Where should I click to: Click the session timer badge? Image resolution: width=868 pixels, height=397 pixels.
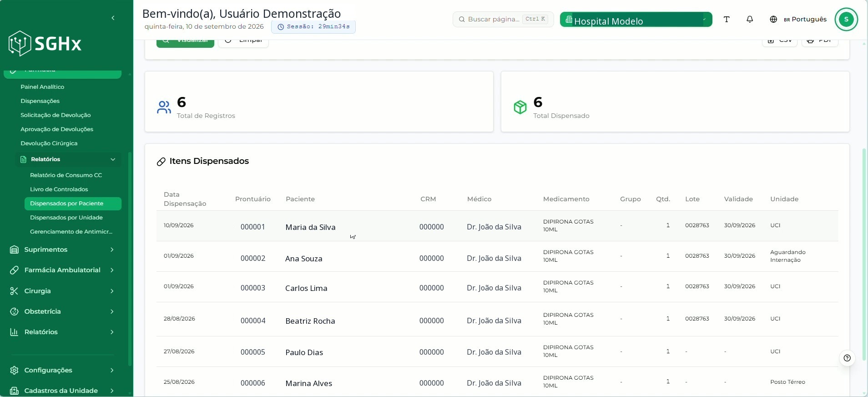(313, 27)
